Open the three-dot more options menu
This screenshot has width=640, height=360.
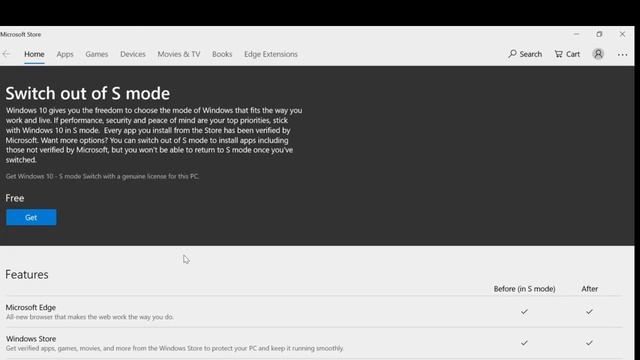click(622, 54)
